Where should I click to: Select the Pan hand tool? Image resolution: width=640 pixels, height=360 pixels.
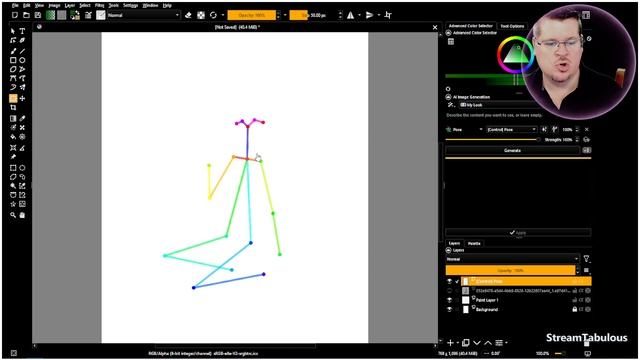[22, 215]
